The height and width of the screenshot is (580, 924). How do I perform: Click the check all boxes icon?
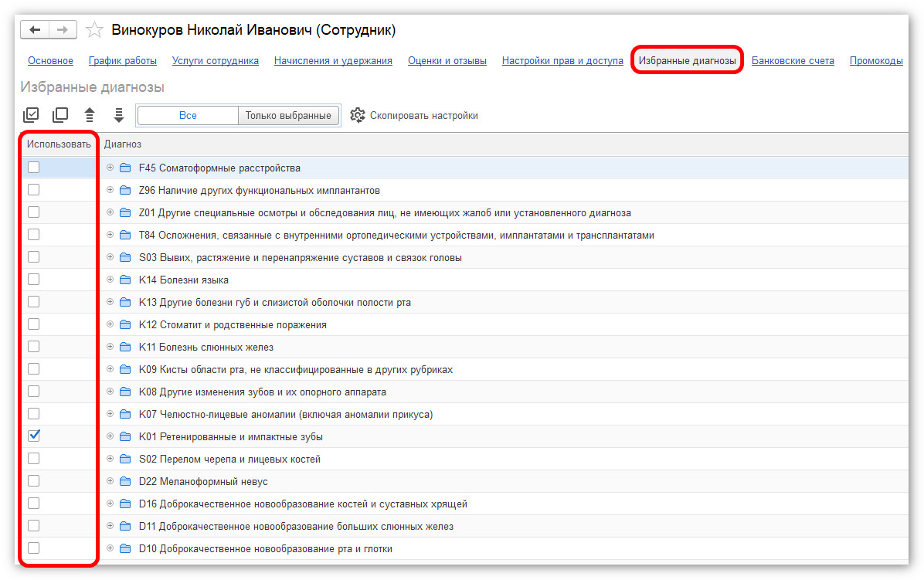click(x=31, y=115)
